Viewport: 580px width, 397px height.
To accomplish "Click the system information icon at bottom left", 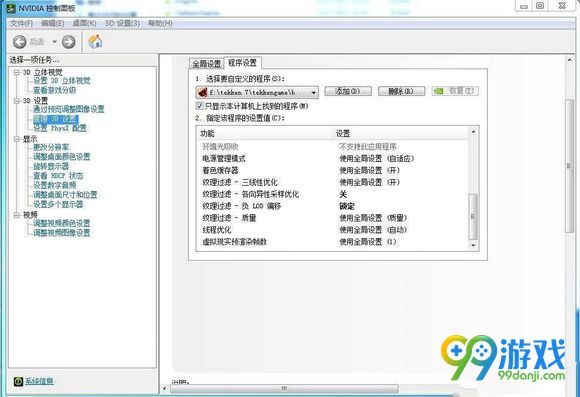I will tap(18, 381).
